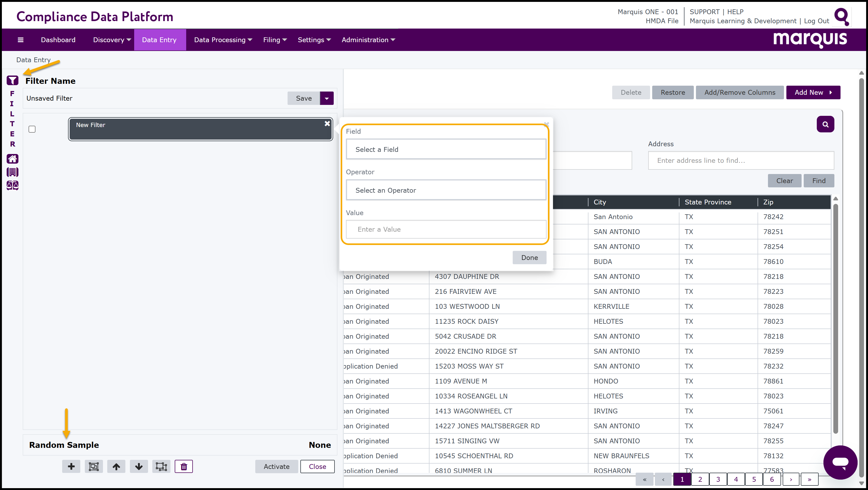Expand the Save button dropdown arrow
This screenshot has height=490, width=868.
click(327, 98)
